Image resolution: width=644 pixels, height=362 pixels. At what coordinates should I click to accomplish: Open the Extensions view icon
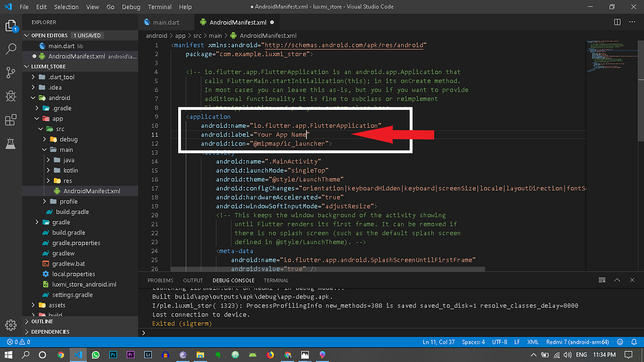pos(11,121)
